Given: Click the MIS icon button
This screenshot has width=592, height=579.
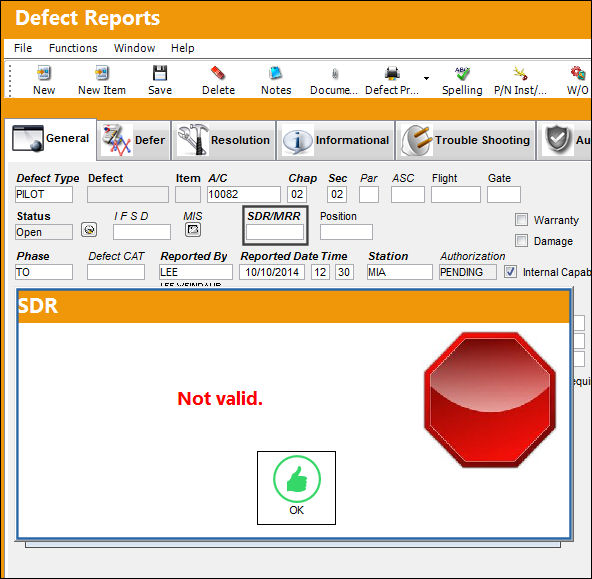Looking at the screenshot, I should 193,229.
